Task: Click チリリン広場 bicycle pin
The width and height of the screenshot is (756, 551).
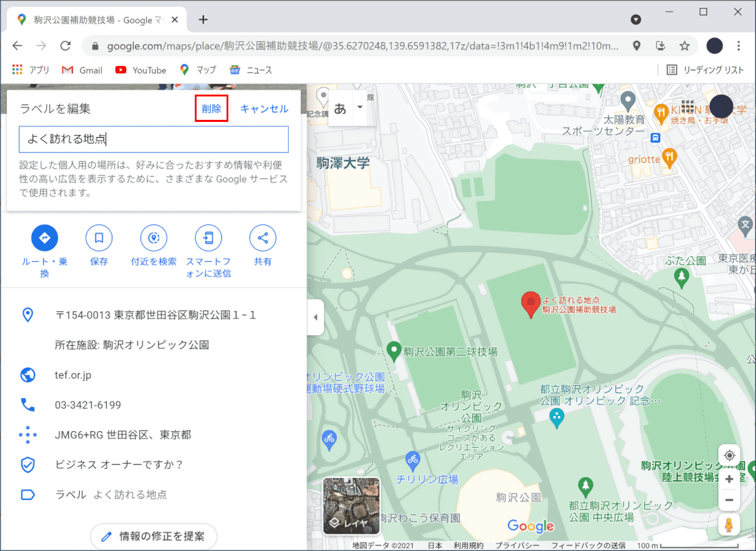Action: click(412, 461)
